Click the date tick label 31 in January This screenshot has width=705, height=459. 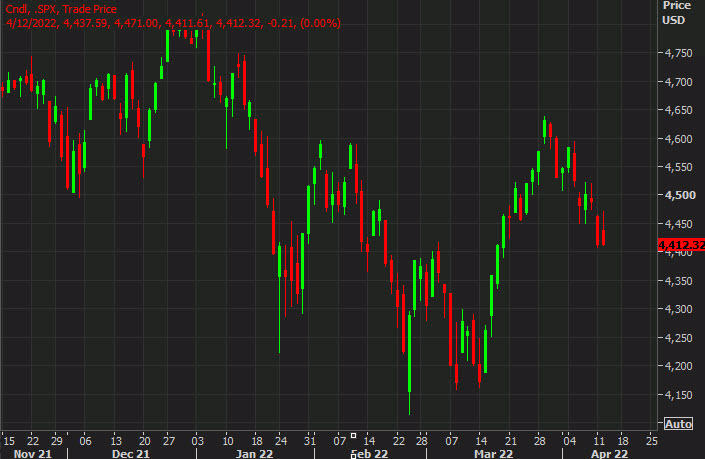tap(310, 441)
